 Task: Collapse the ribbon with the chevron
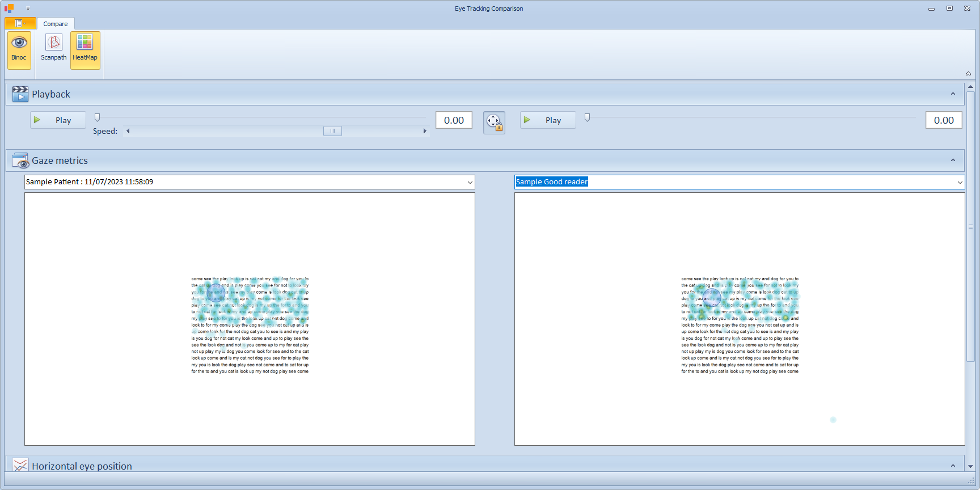click(x=968, y=74)
